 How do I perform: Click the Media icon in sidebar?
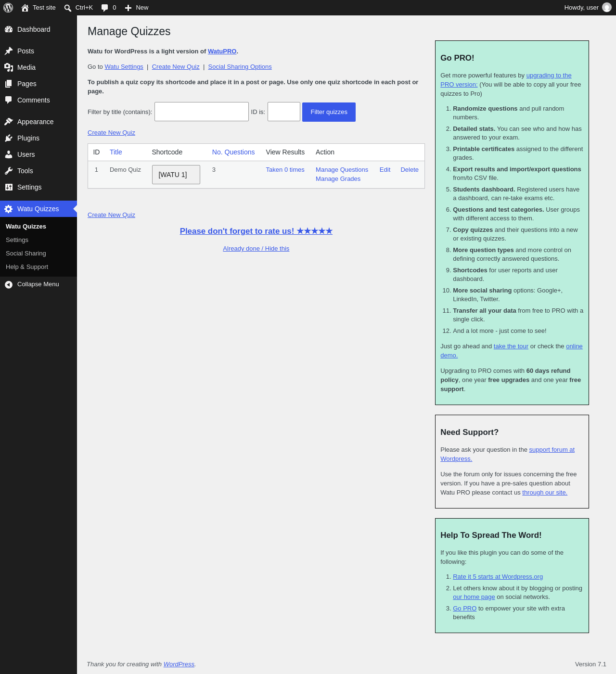point(9,67)
